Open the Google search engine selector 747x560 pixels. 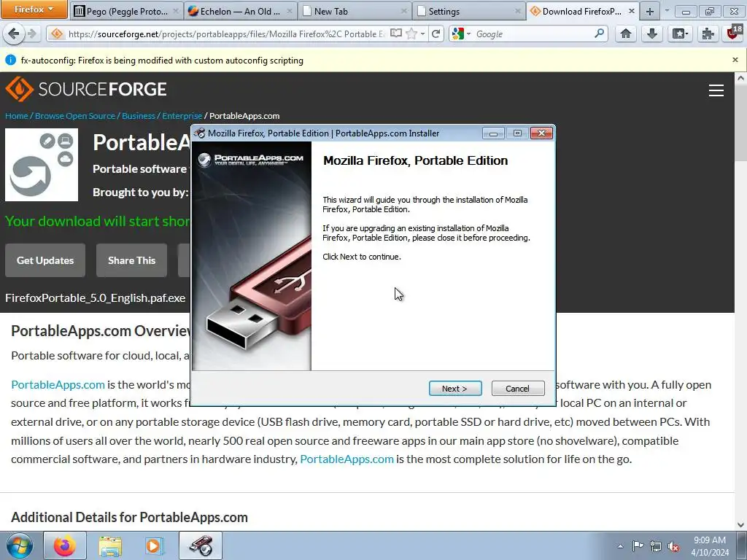click(461, 34)
